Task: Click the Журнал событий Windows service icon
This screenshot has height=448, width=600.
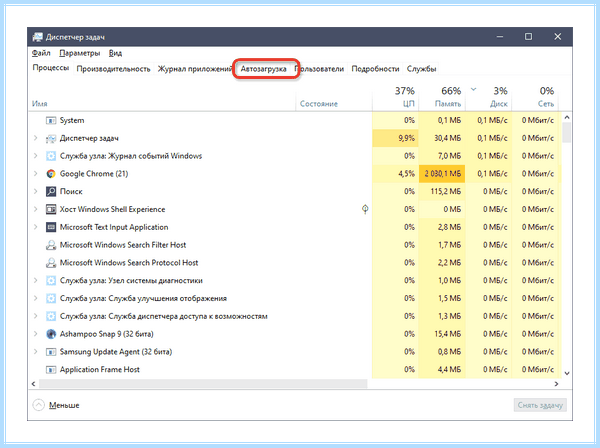Action: [x=51, y=156]
